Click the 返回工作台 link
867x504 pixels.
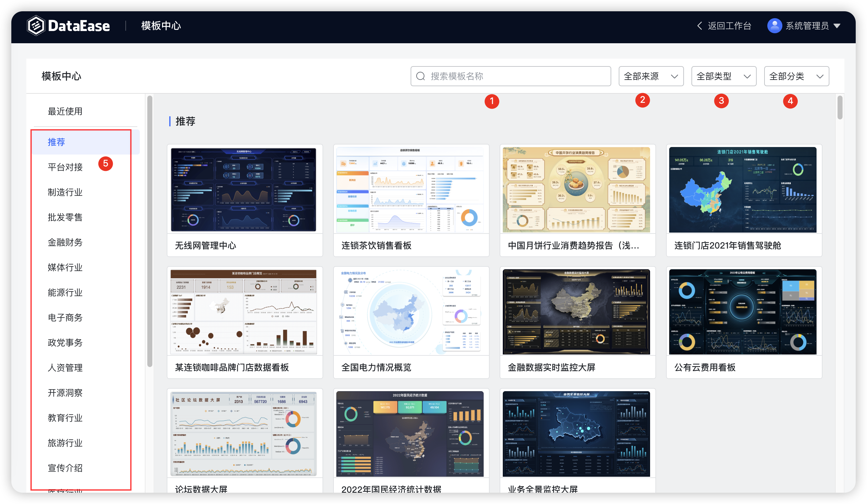tap(729, 25)
